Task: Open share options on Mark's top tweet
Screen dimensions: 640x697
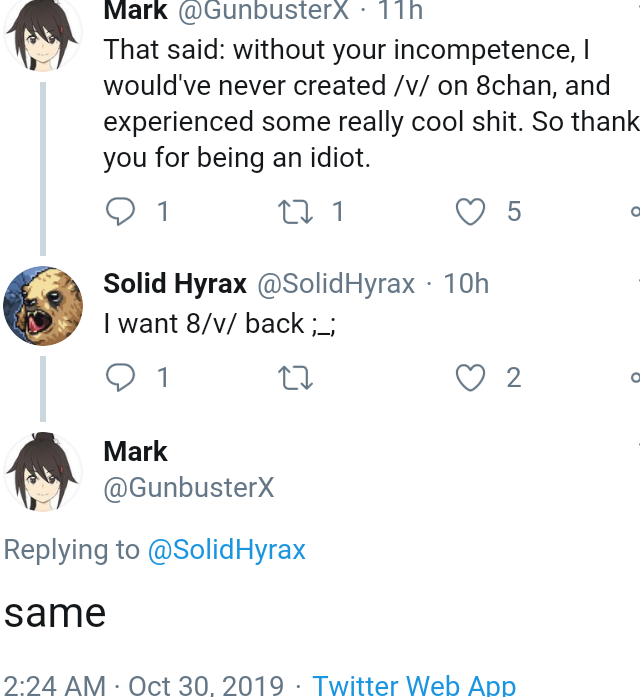Action: pyautogui.click(x=636, y=211)
